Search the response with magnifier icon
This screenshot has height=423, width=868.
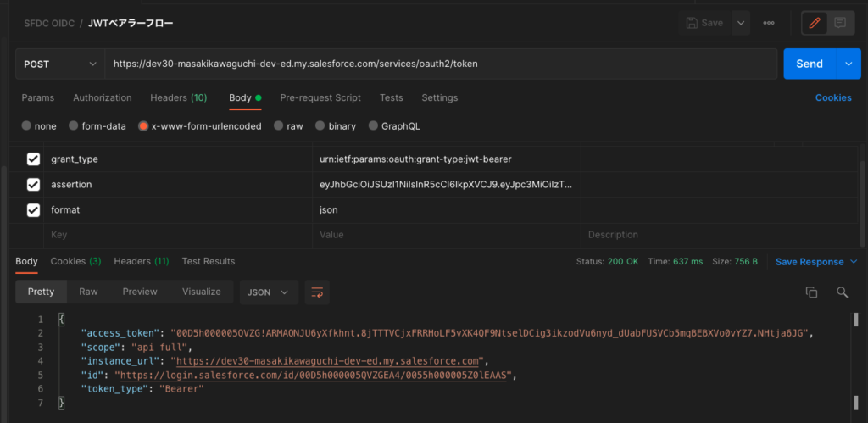[842, 292]
